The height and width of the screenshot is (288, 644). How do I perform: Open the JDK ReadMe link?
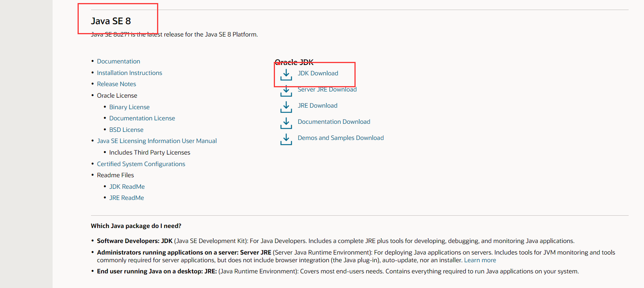click(x=127, y=186)
